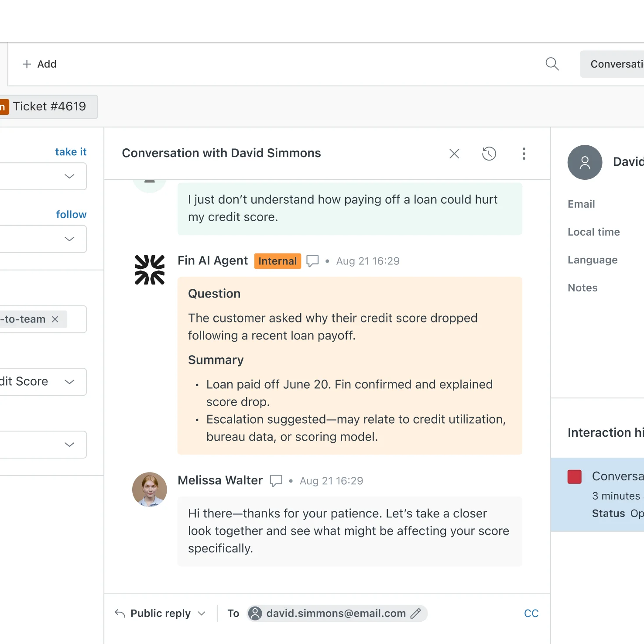Click the take it link

(70, 151)
